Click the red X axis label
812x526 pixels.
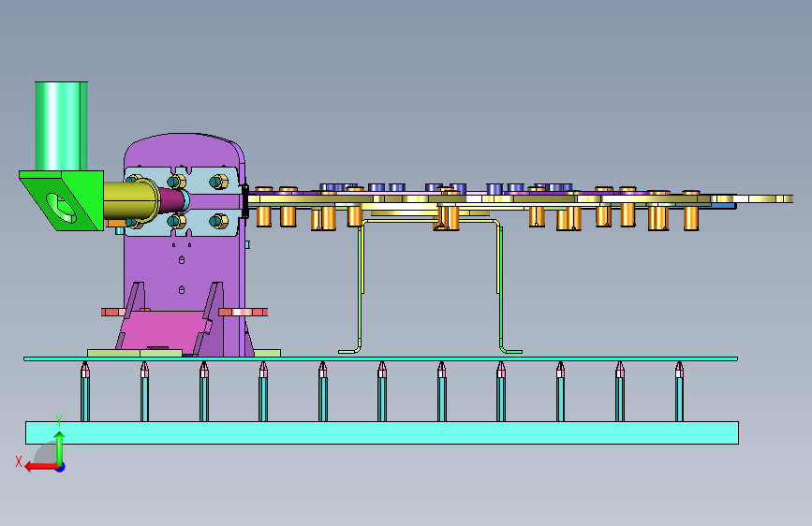click(x=19, y=461)
